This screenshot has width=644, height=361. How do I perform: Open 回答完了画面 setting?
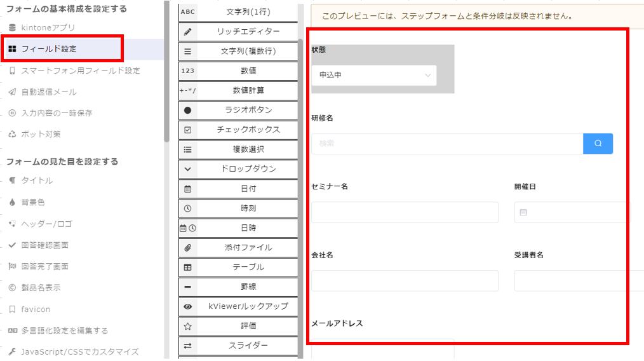click(x=44, y=266)
